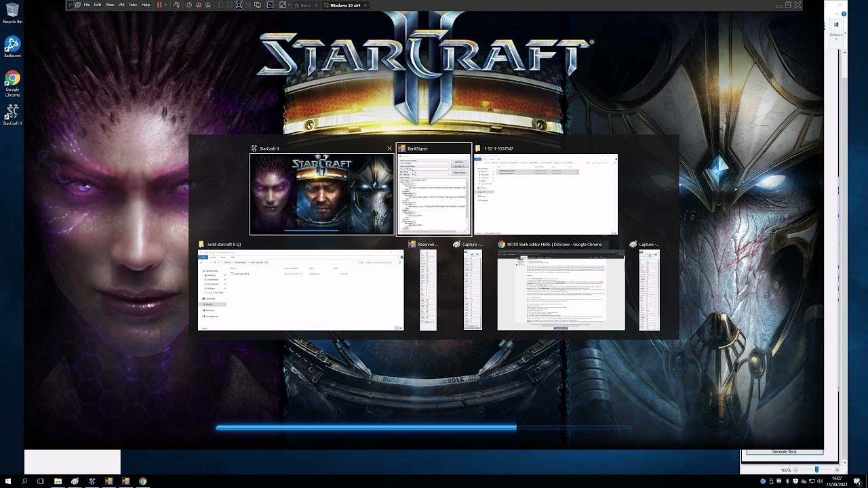Select the 1-S2-1-1557547 folder thumbnail
The image size is (868, 488).
click(x=546, y=195)
